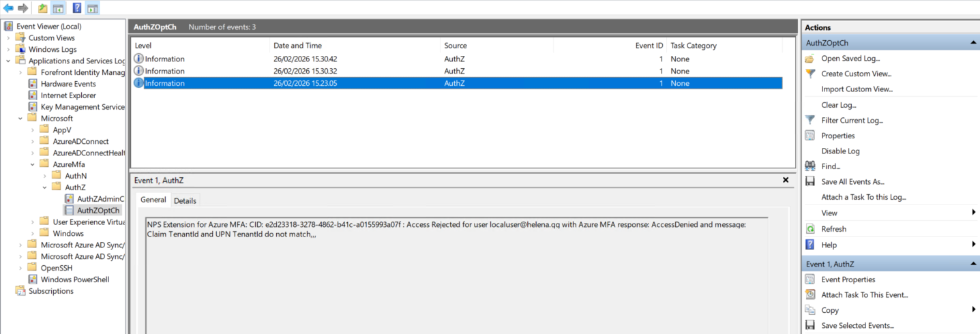Click the Refresh icon in Actions
The height and width of the screenshot is (334, 980).
pyautogui.click(x=810, y=229)
